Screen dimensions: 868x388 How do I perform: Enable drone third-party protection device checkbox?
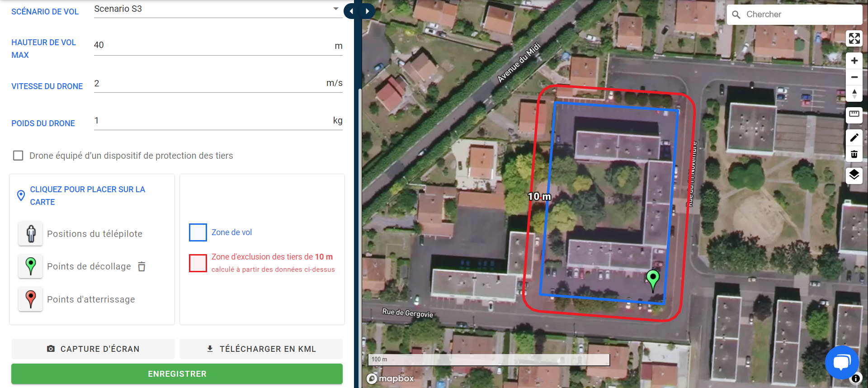pos(18,156)
